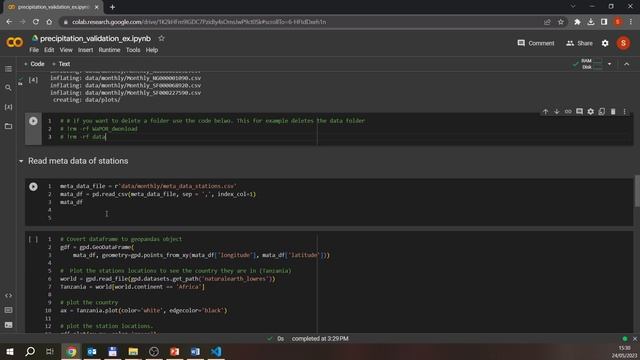Screen dimensions: 640x360
Task: Open Word from the taskbar
Action: (195, 351)
